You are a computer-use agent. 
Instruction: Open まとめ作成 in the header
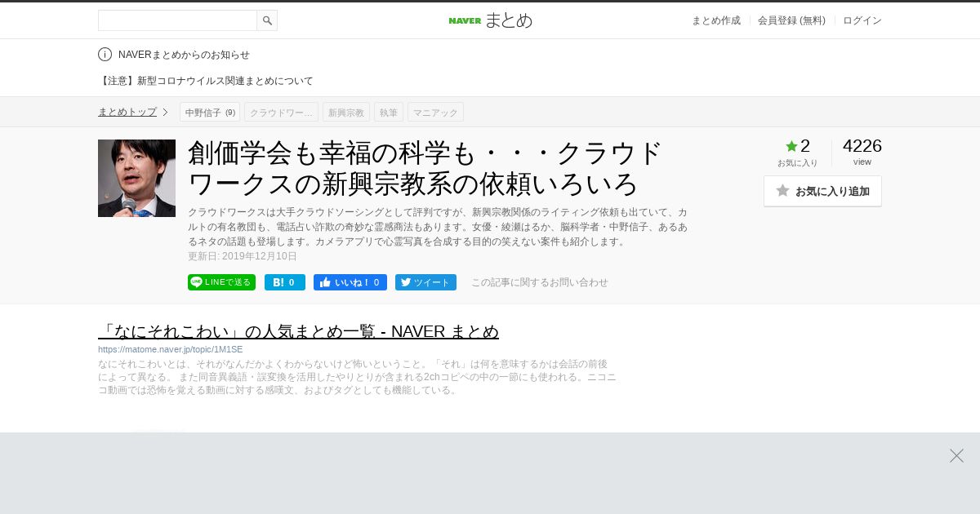[x=716, y=20]
